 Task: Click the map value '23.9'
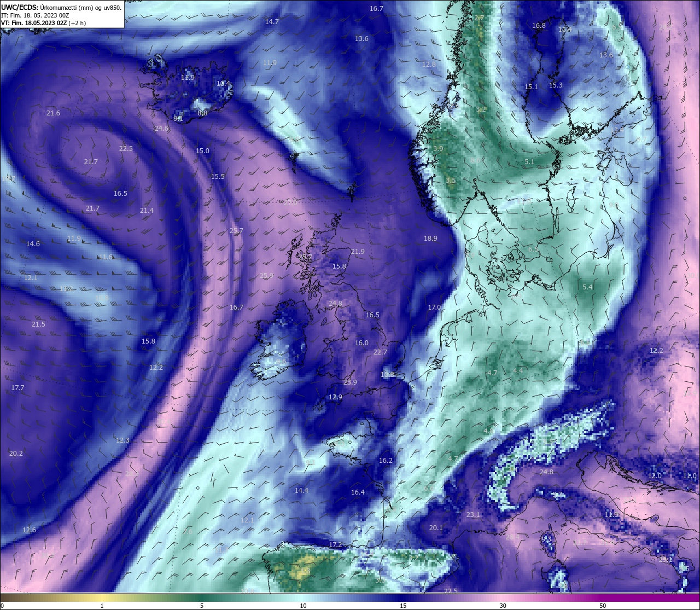tap(350, 382)
